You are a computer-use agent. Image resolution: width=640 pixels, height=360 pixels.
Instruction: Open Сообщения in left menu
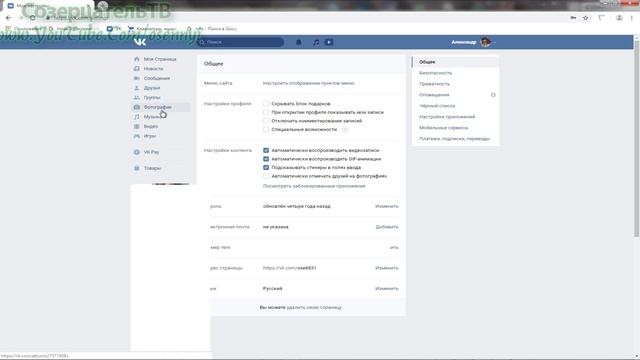[x=156, y=78]
